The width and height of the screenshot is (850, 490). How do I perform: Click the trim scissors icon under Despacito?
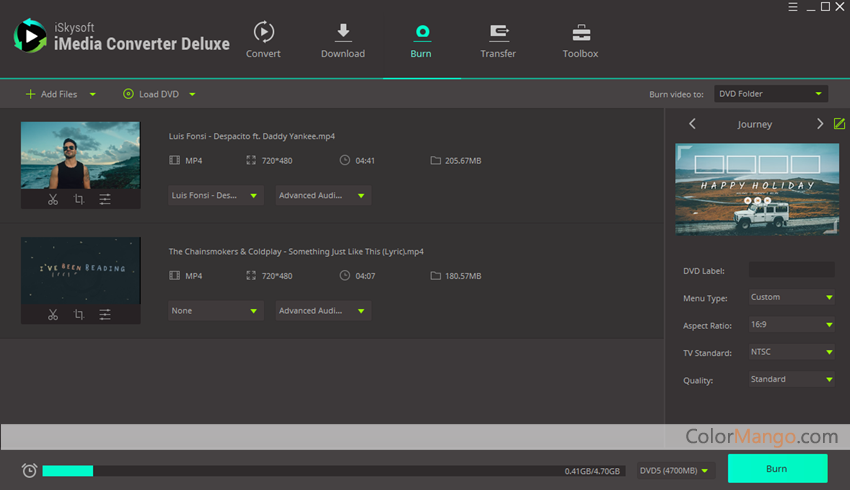click(x=53, y=199)
